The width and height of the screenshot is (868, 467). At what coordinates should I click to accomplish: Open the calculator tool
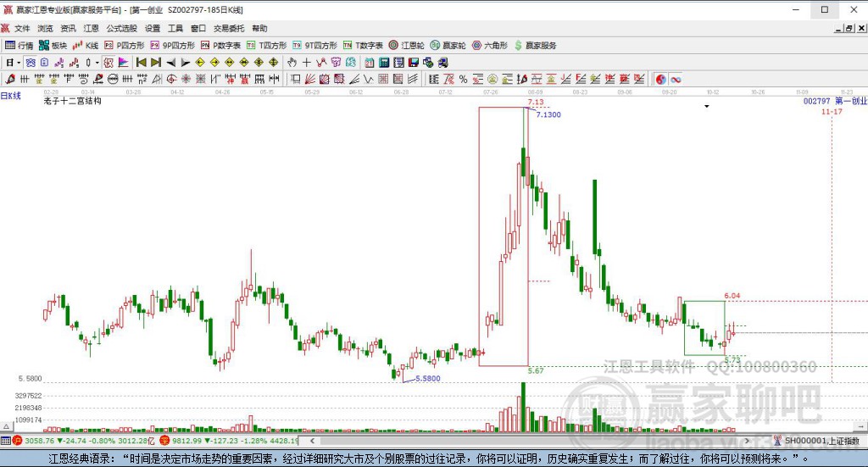click(x=384, y=63)
